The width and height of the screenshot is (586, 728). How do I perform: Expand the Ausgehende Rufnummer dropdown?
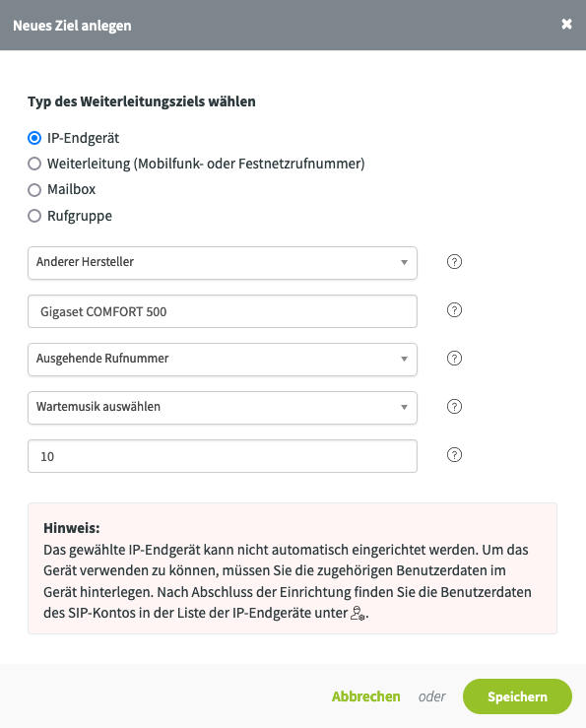point(223,360)
